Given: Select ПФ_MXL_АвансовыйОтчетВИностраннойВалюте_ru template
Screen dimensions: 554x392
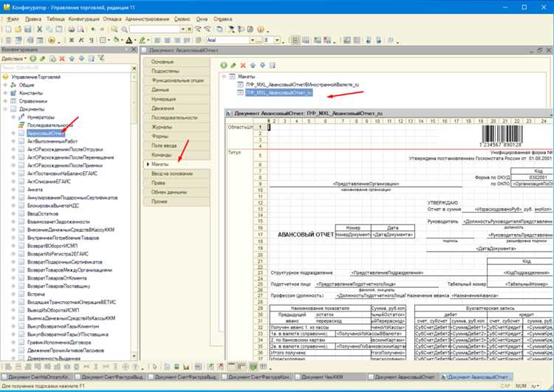Looking at the screenshot, I should point(302,84).
